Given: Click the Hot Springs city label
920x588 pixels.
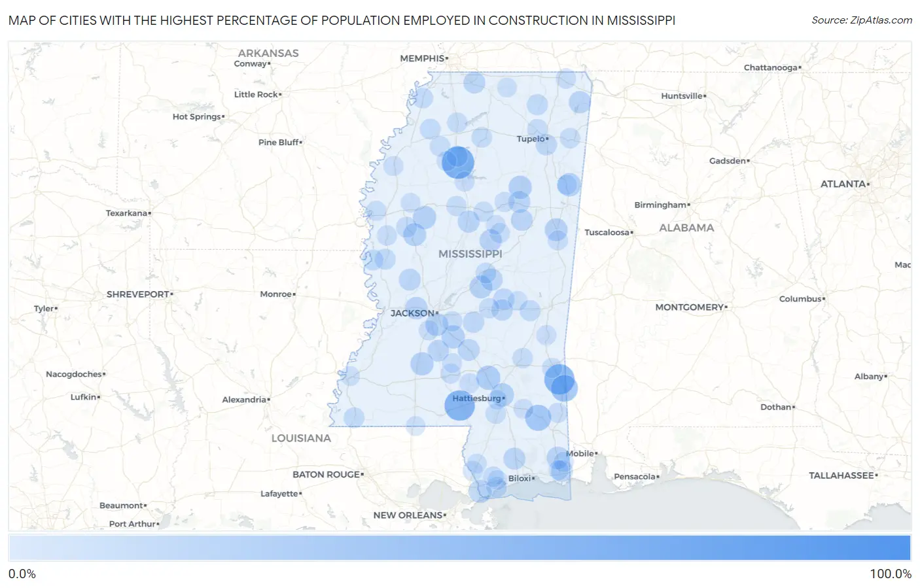Looking at the screenshot, I should 197,116.
